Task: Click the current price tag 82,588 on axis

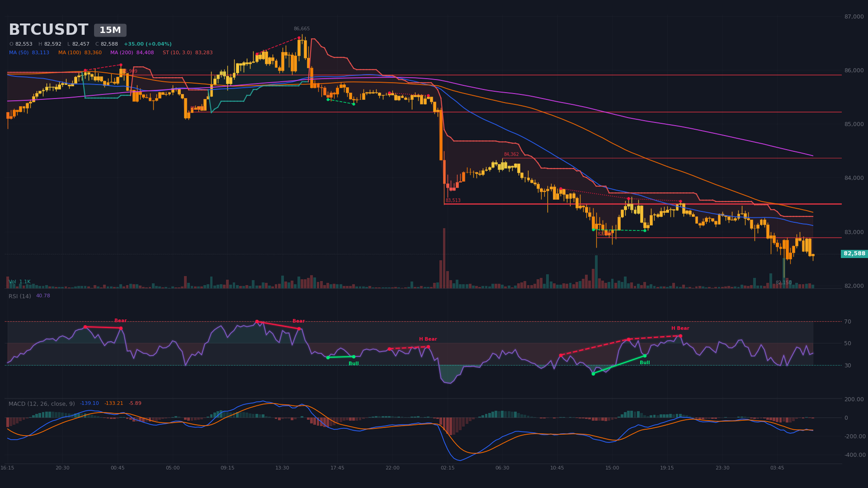Action: (x=854, y=254)
